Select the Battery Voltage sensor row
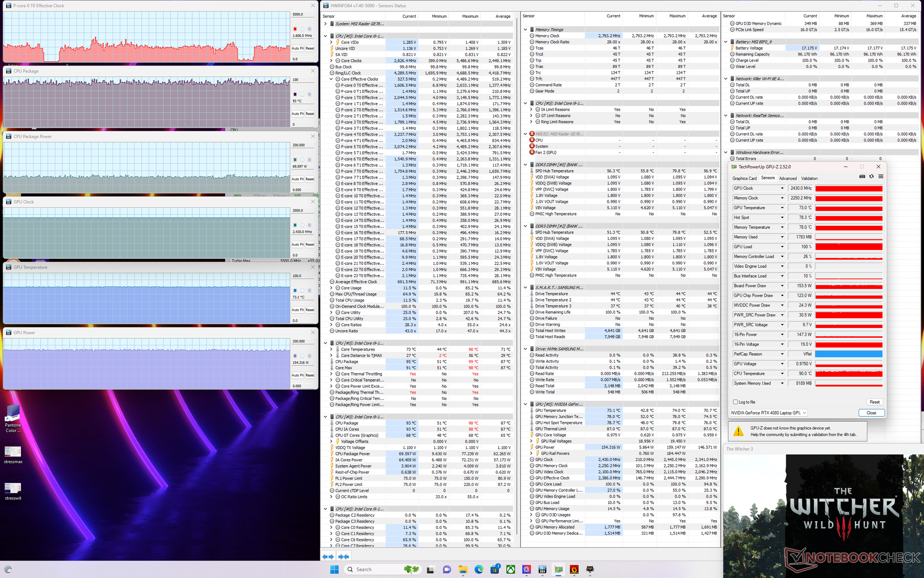924x578 pixels. 821,48
